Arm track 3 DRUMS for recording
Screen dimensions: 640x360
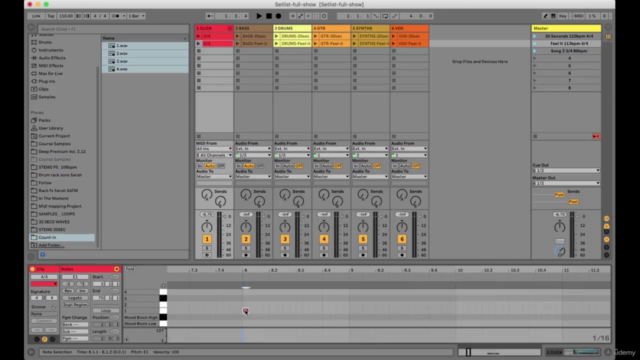[x=285, y=255]
